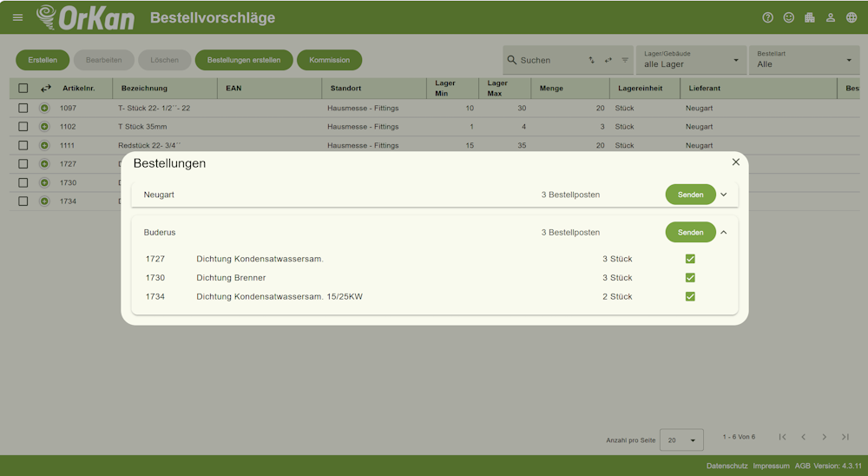This screenshot has height=476, width=868.
Task: Open the user profile icon
Action: [x=831, y=17]
